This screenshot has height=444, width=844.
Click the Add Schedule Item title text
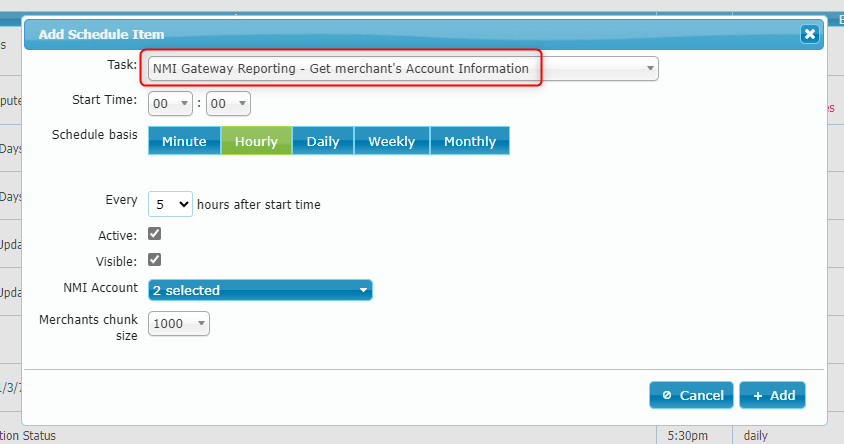pyautogui.click(x=101, y=34)
